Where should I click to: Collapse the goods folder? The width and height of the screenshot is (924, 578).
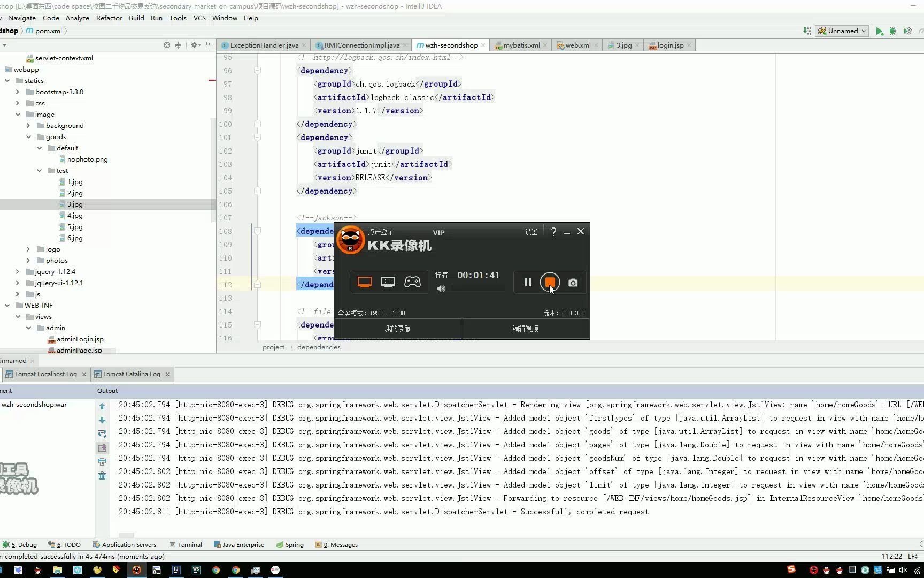click(28, 137)
